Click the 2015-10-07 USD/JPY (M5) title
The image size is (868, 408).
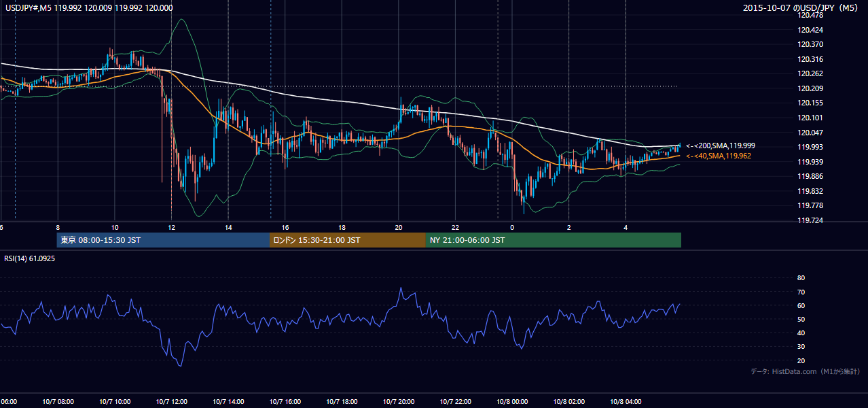[x=801, y=8]
